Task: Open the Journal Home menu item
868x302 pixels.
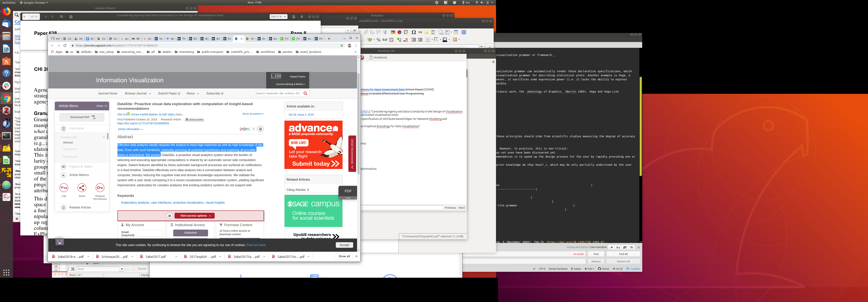Action: [x=108, y=94]
